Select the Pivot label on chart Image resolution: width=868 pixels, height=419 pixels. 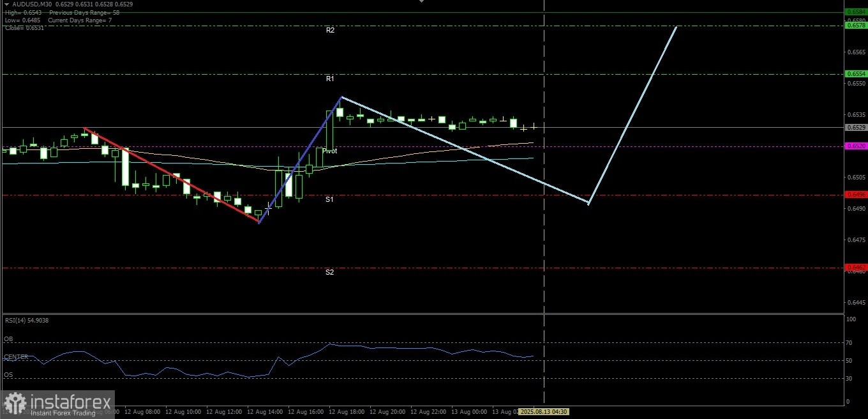pyautogui.click(x=330, y=151)
